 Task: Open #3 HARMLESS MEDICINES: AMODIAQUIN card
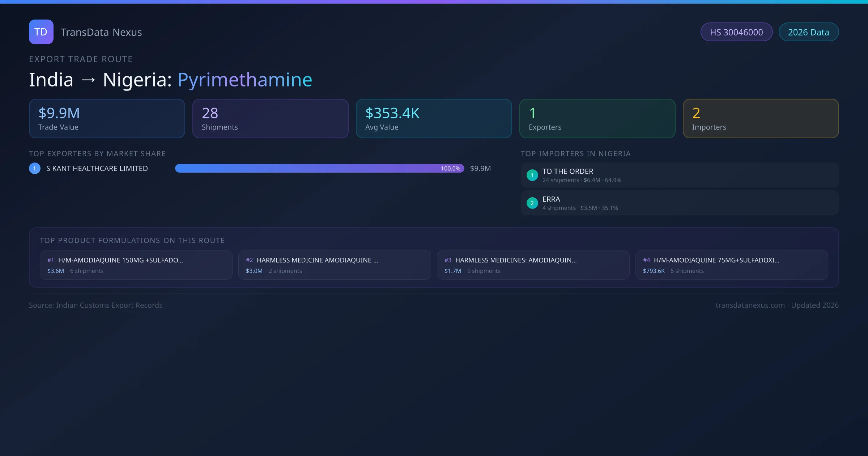533,265
